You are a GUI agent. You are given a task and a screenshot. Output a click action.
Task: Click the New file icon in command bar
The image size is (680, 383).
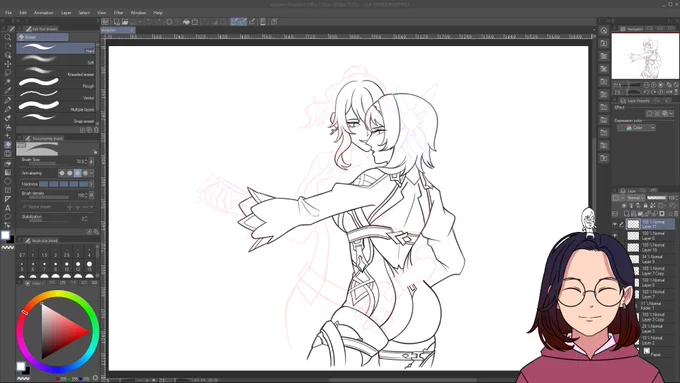(x=117, y=22)
